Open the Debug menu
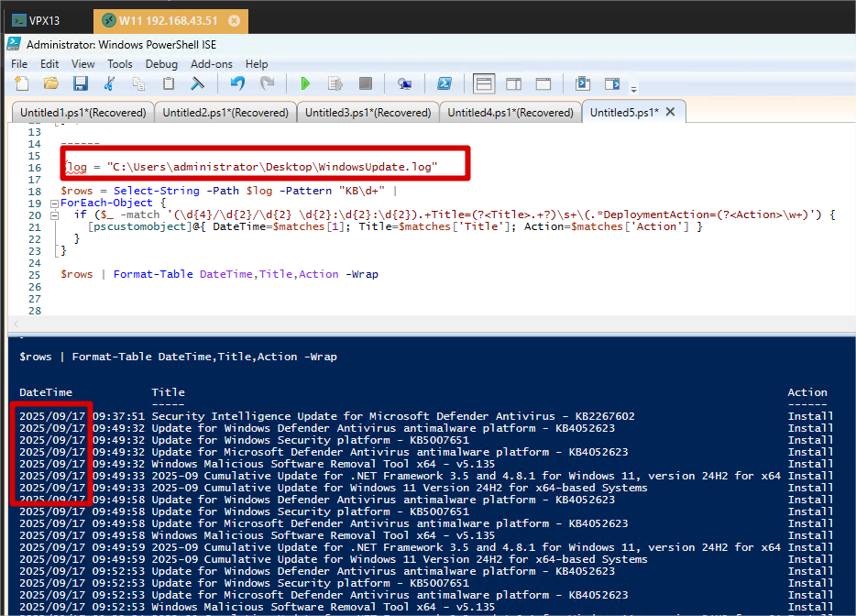This screenshot has height=616, width=856. (x=161, y=64)
